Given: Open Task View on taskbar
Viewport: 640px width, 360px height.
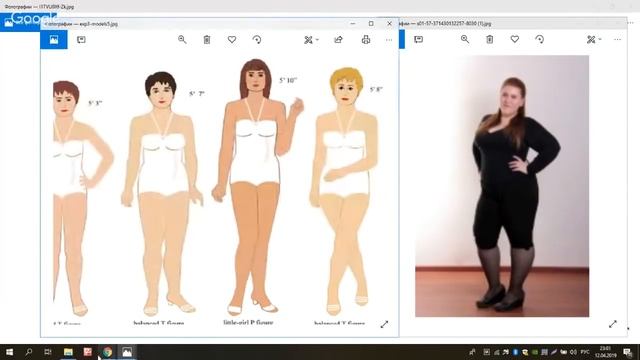Looking at the screenshot, I should coord(48,352).
